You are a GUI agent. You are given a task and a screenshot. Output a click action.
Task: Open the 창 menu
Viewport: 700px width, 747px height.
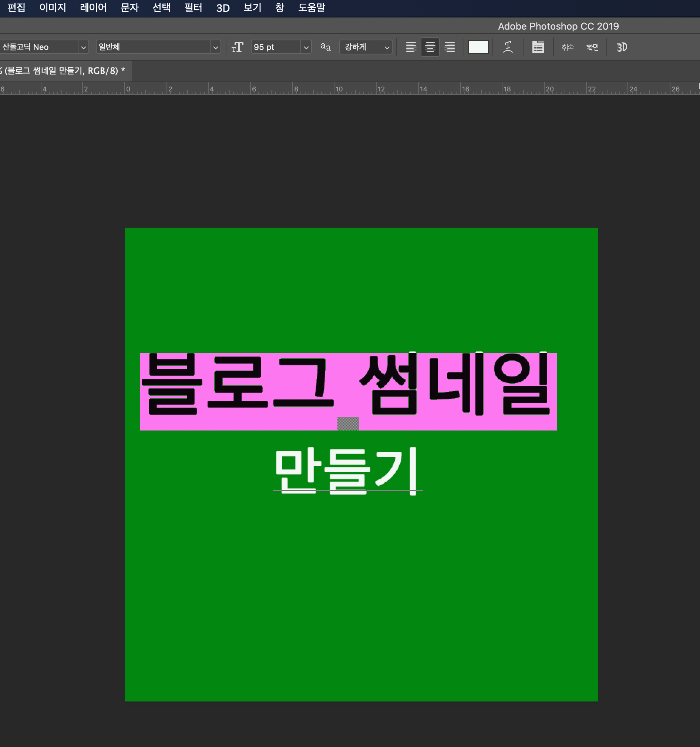point(280,7)
